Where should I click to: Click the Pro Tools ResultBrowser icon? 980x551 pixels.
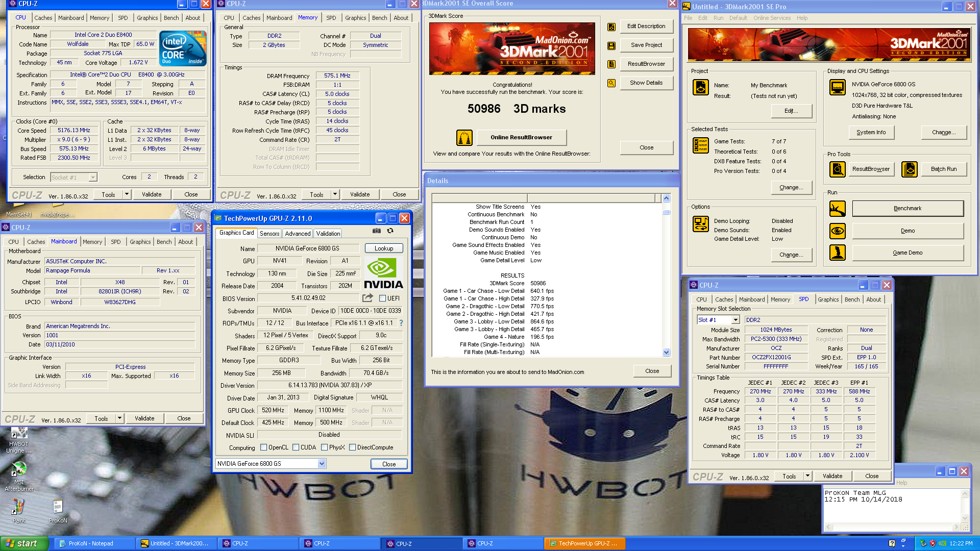837,169
